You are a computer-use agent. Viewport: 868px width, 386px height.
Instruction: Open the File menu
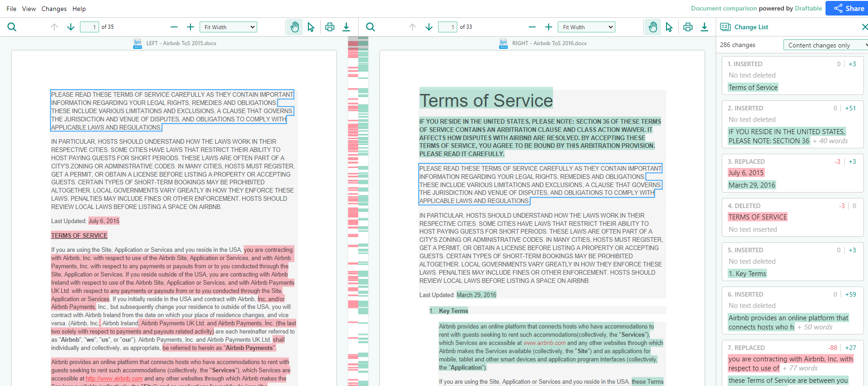pos(11,9)
